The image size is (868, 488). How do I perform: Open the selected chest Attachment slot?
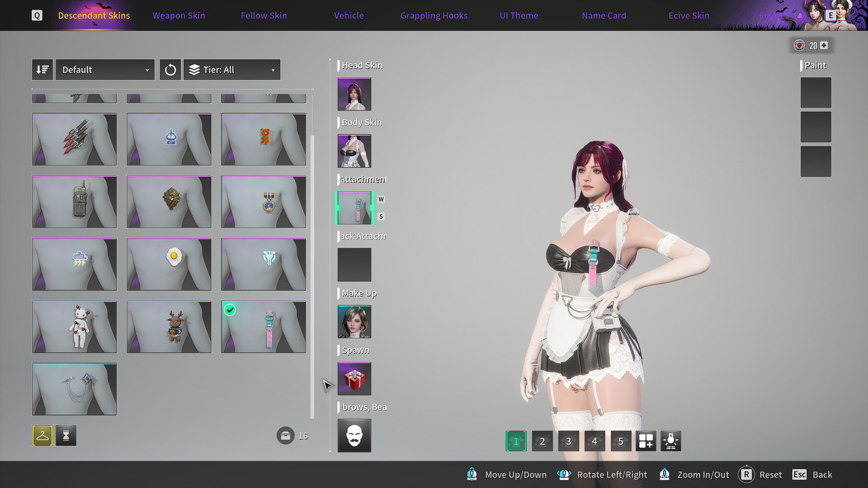pyautogui.click(x=355, y=208)
